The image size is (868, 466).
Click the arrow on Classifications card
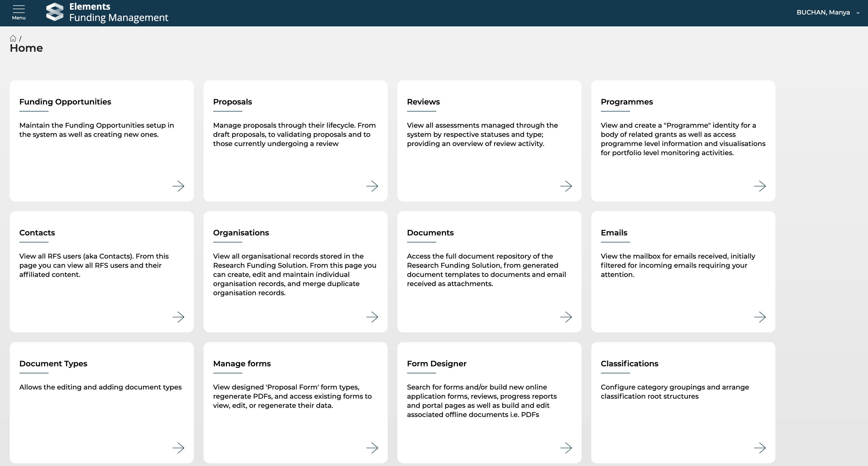(x=759, y=448)
